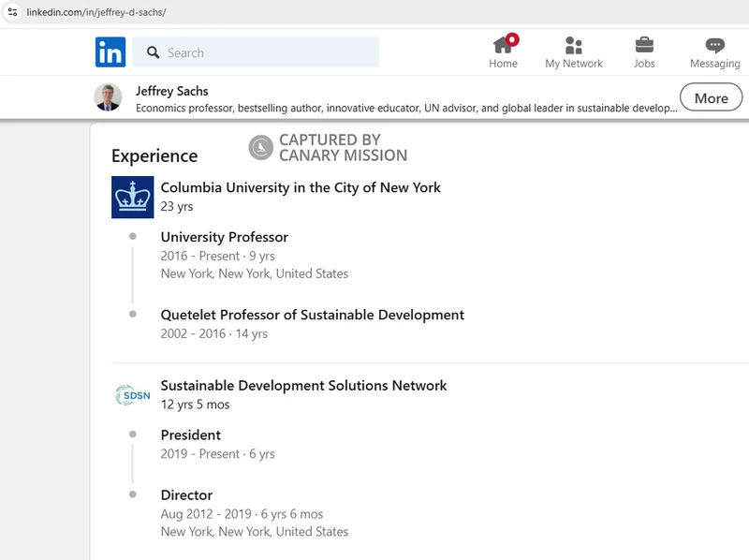749x560 pixels.
Task: Click '2019 - Present · 6 yrs' text
Action: pyautogui.click(x=218, y=454)
